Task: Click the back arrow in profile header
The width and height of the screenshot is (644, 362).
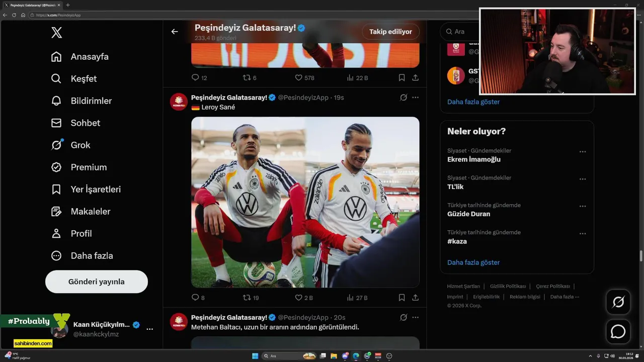Action: [175, 32]
